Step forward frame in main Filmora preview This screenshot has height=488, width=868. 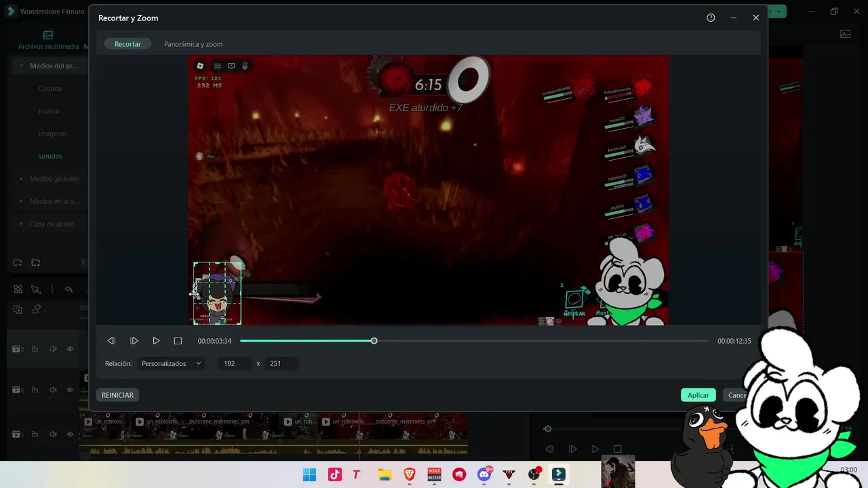point(573,449)
